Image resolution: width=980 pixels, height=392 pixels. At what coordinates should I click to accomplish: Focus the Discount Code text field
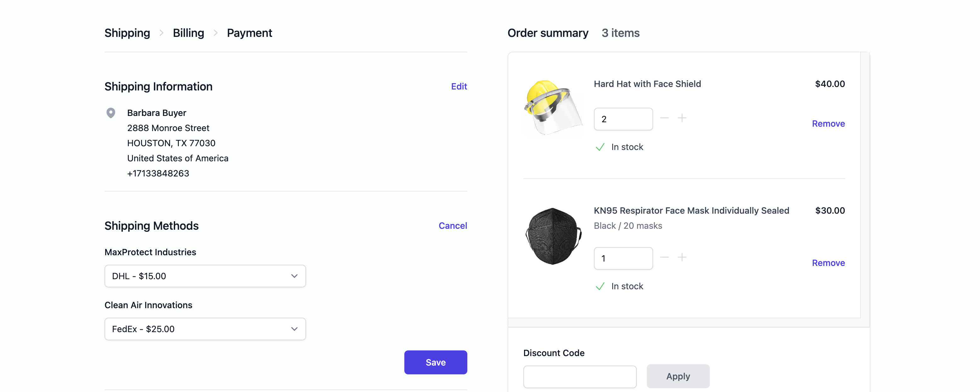(579, 377)
